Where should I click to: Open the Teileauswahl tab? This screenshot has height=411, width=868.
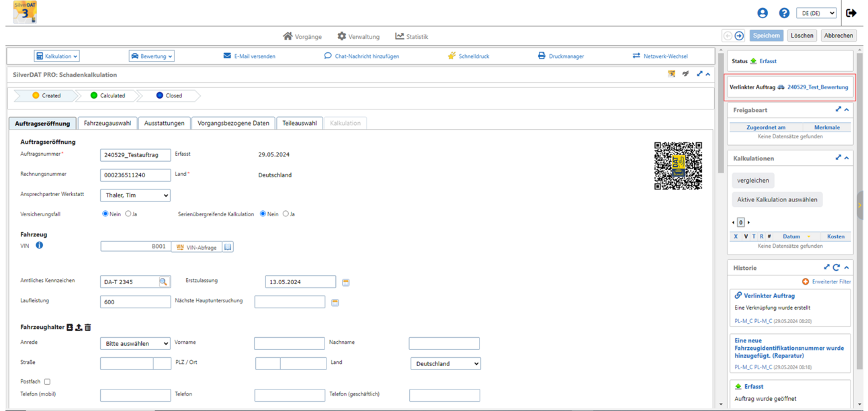300,124
